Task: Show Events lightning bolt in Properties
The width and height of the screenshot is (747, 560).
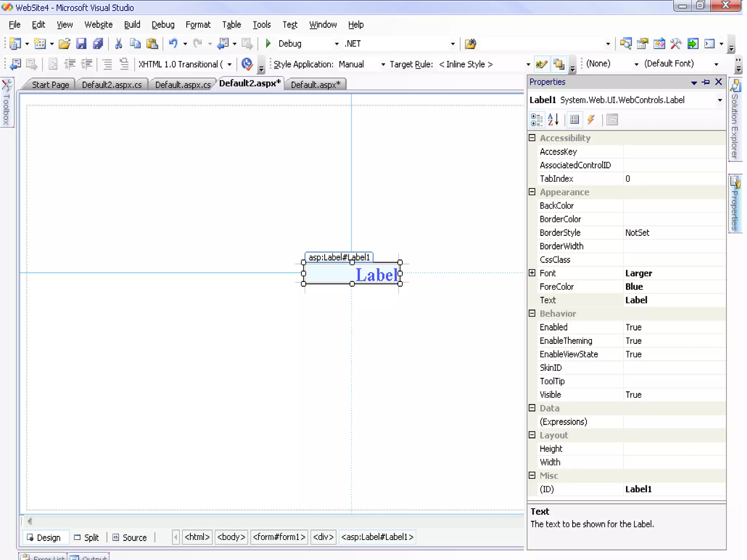Action: pos(591,120)
